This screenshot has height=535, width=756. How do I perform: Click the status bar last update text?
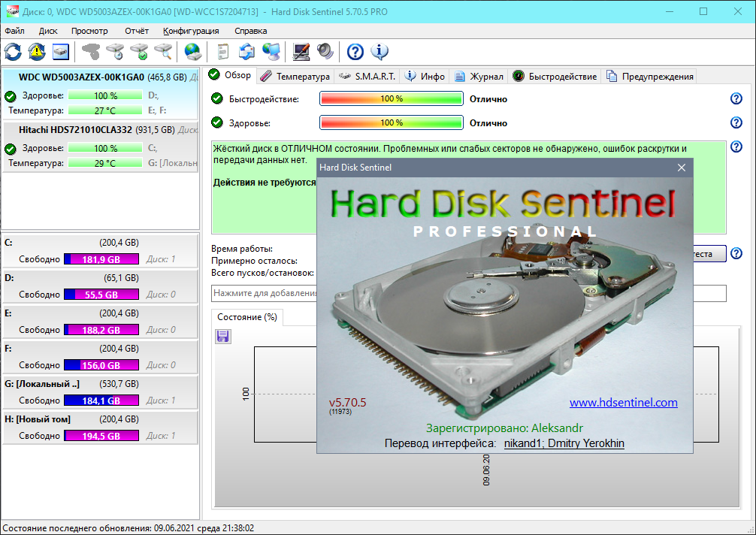tap(129, 528)
